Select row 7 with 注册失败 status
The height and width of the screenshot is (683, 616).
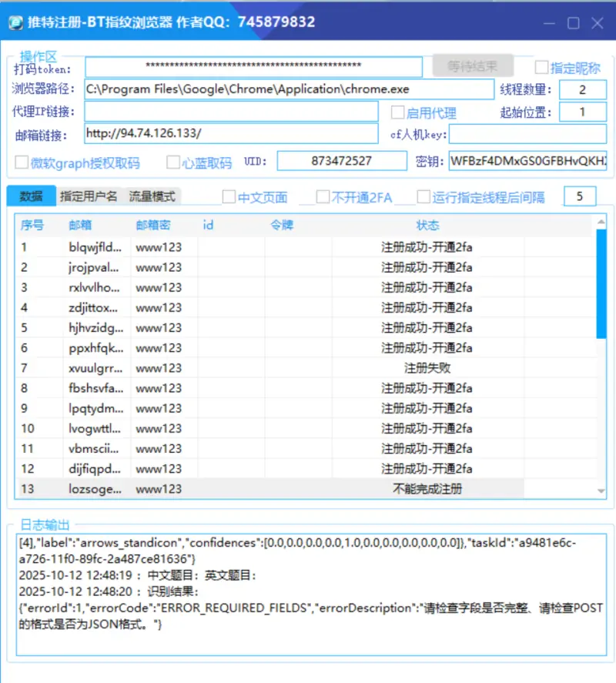308,368
